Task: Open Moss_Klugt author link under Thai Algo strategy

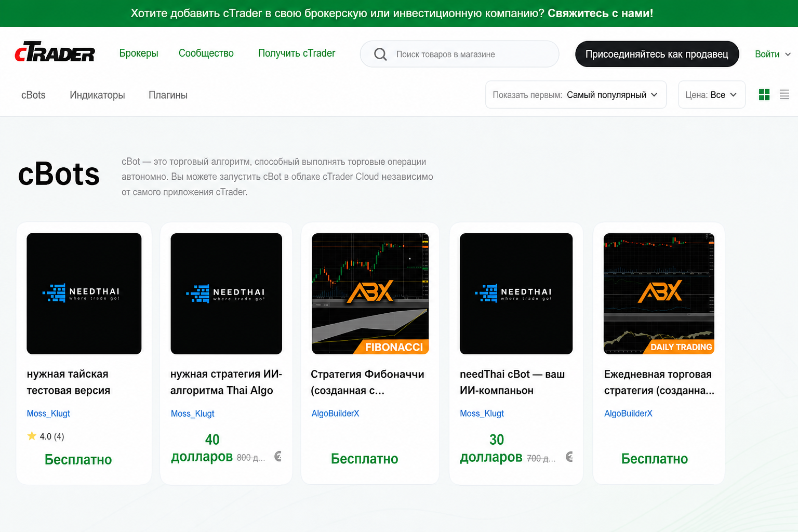Action: coord(193,414)
